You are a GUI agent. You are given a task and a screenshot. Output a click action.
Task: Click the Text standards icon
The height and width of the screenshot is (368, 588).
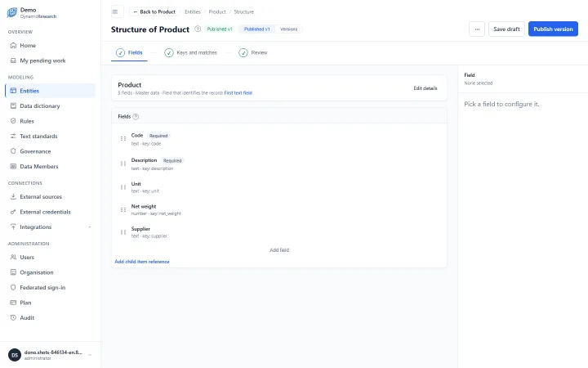[x=13, y=136]
